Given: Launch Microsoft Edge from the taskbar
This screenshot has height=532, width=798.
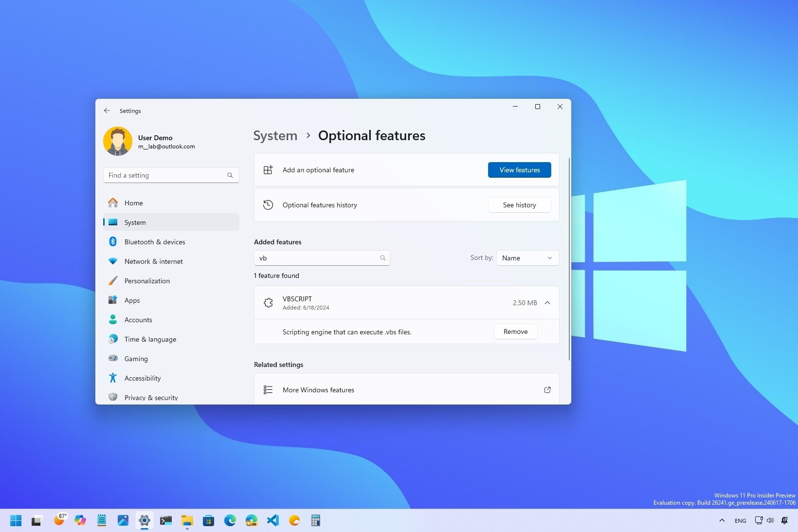Looking at the screenshot, I should click(x=230, y=521).
